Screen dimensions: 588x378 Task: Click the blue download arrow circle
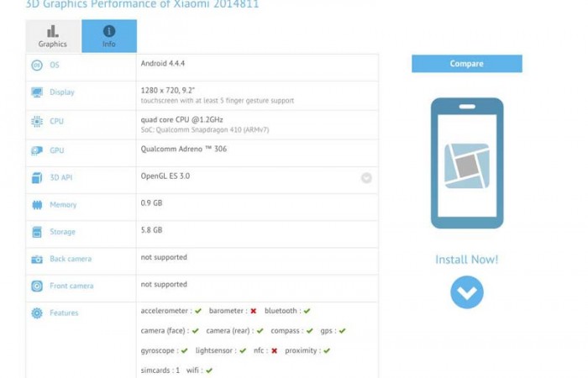click(466, 292)
